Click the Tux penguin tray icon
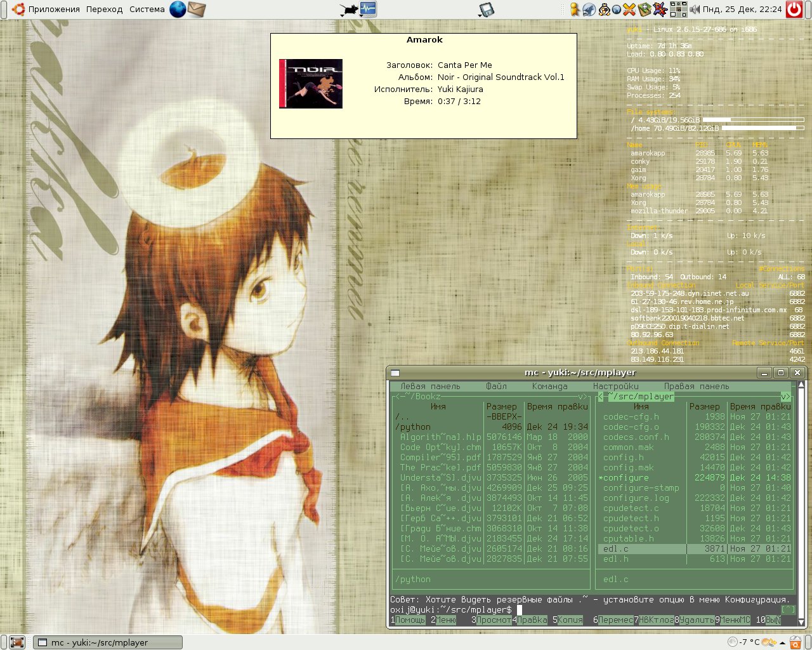Screen dimensions: 812x650 pyautogui.click(x=604, y=9)
